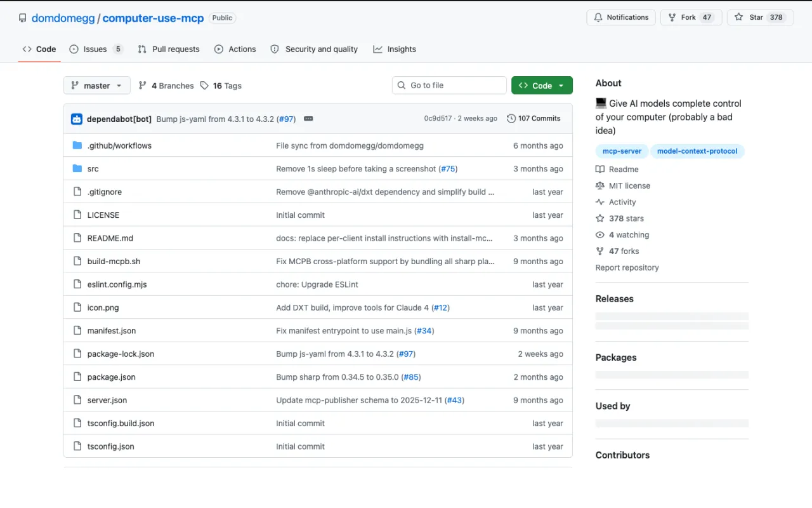812x508 pixels.
Task: Switch to the Issues tab
Action: click(x=96, y=49)
